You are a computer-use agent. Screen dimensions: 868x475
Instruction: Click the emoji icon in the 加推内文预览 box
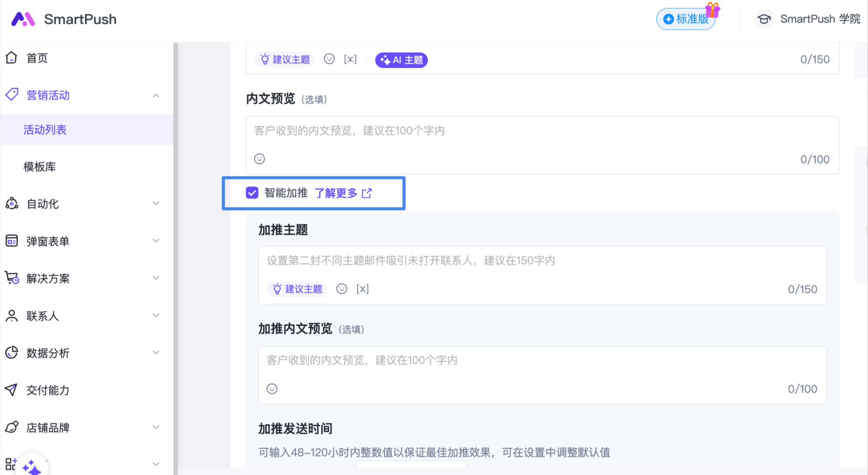[272, 389]
